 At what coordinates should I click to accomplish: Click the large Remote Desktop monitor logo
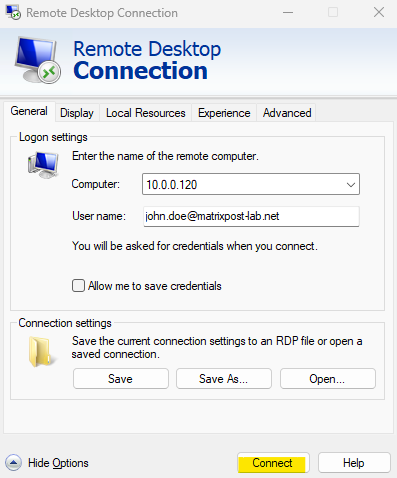(x=37, y=60)
